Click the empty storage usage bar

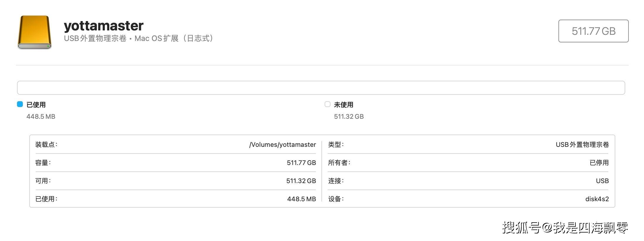point(321,88)
